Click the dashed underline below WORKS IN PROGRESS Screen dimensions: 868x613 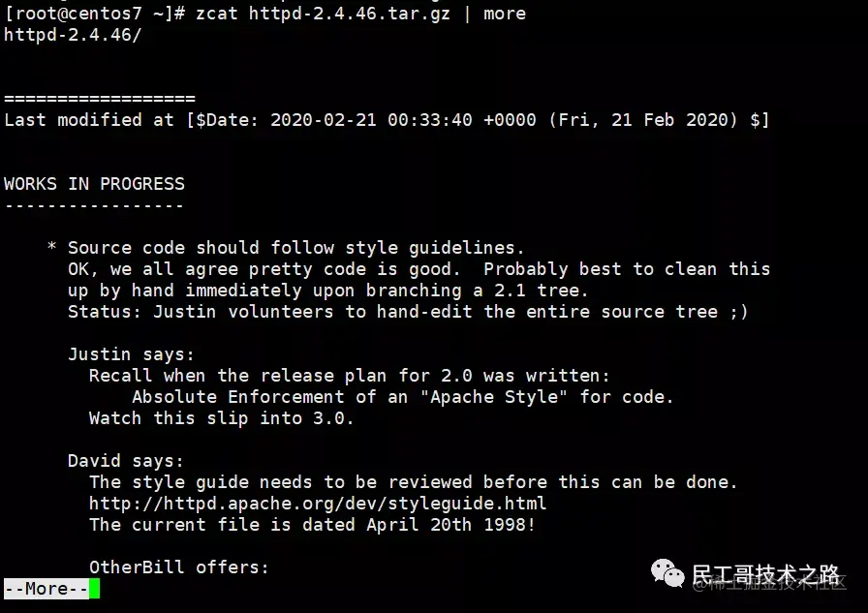(94, 205)
